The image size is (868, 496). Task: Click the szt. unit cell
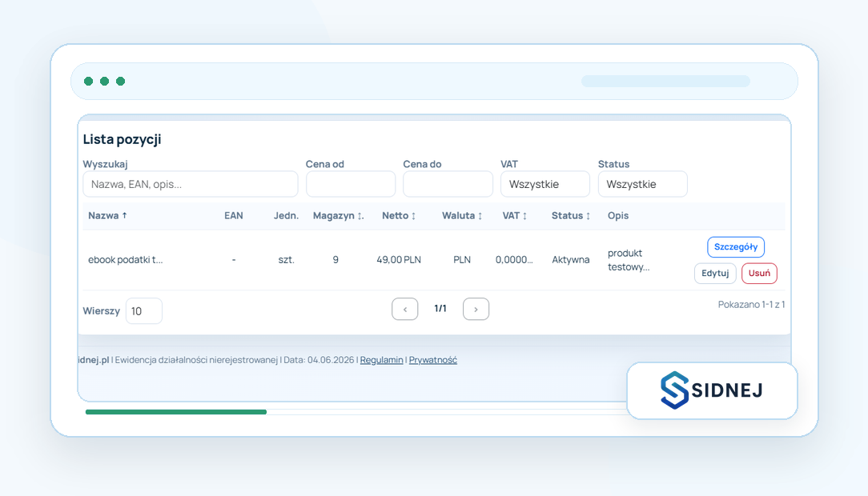(x=286, y=260)
